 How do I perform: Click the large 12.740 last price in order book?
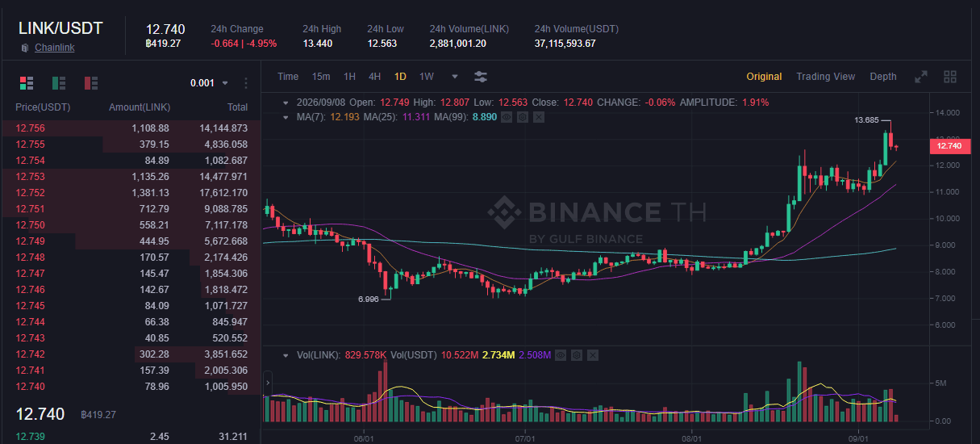(40, 414)
